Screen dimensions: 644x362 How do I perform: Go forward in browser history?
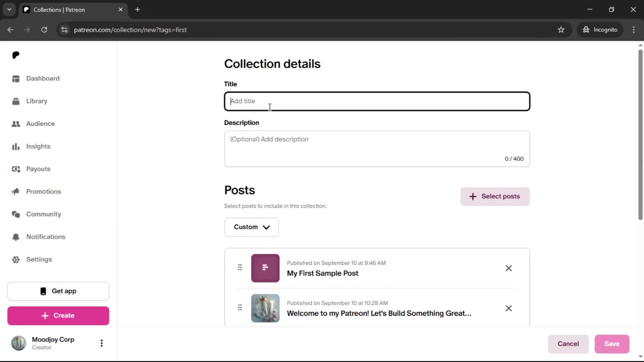[27, 30]
